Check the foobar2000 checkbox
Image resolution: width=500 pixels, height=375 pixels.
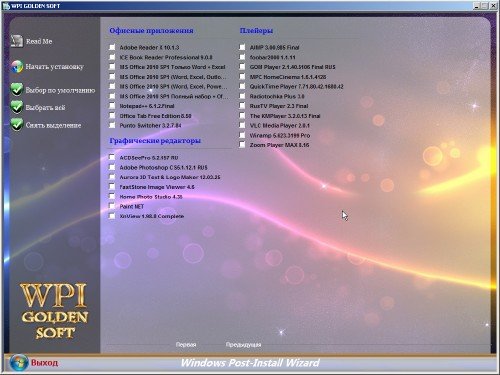tap(242, 57)
